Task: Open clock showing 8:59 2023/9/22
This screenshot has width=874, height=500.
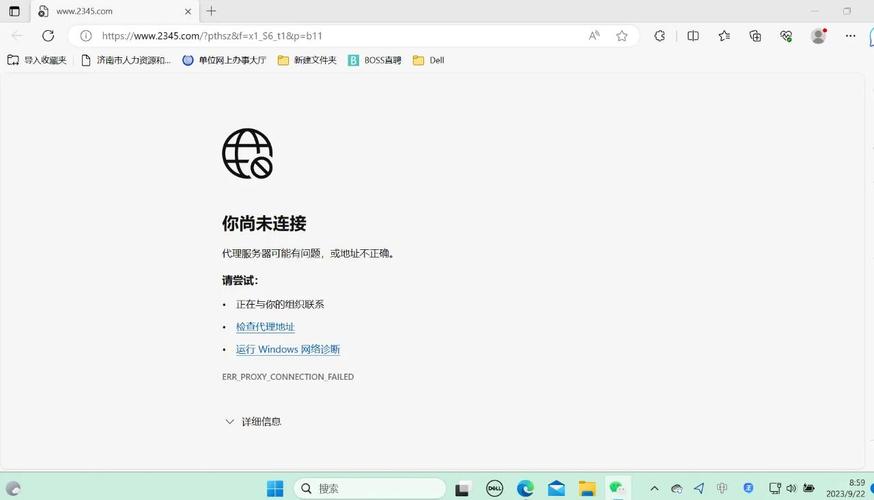Action: click(x=846, y=488)
